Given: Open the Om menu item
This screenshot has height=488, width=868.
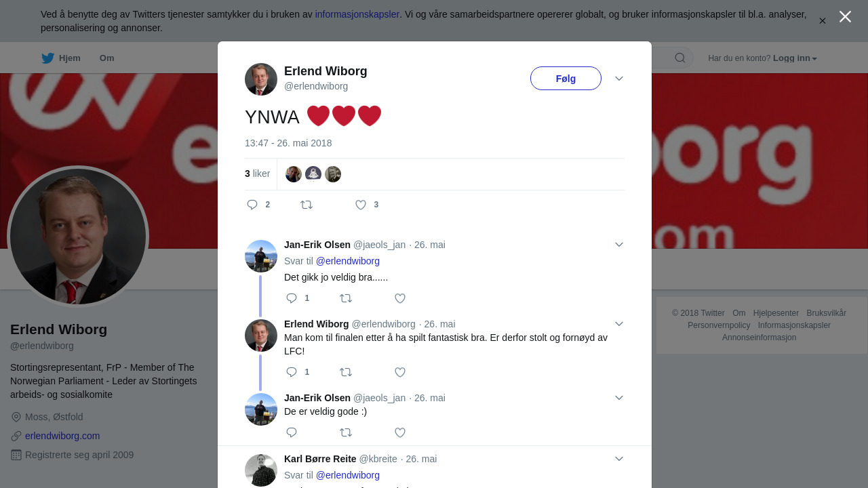Looking at the screenshot, I should pos(106,58).
